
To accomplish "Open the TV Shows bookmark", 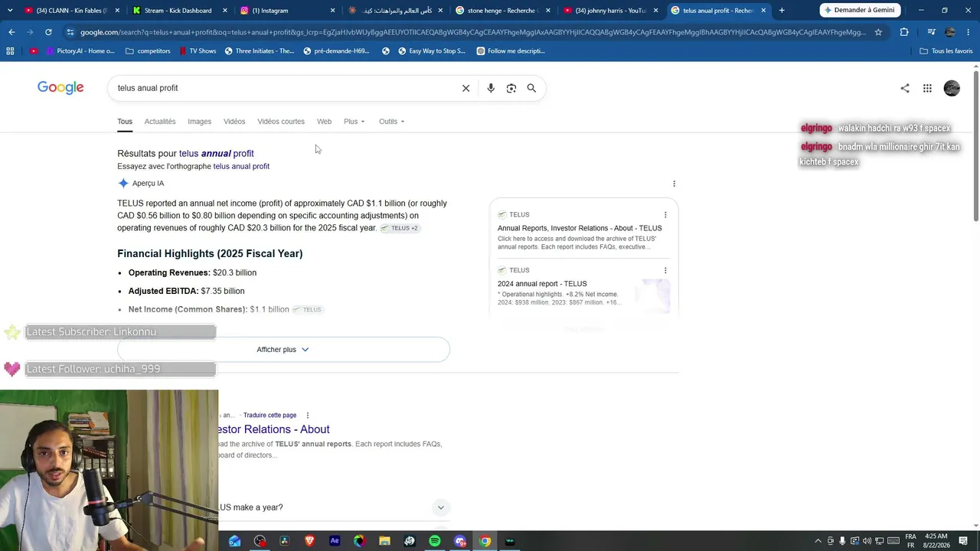I will (198, 51).
